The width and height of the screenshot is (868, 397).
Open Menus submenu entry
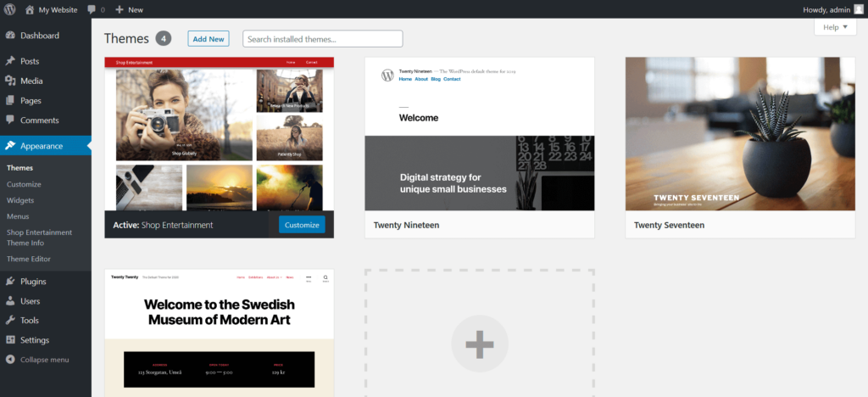[x=18, y=216]
